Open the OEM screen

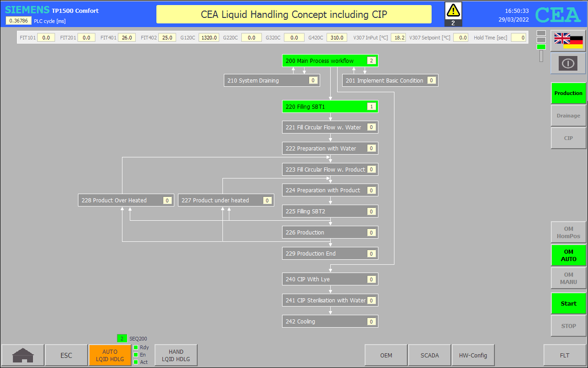click(386, 355)
